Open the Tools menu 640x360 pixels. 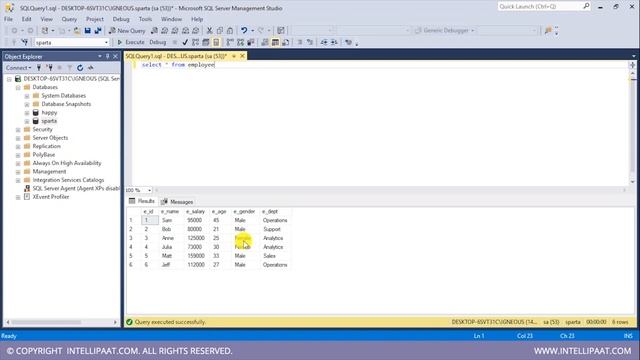pyautogui.click(x=145, y=19)
